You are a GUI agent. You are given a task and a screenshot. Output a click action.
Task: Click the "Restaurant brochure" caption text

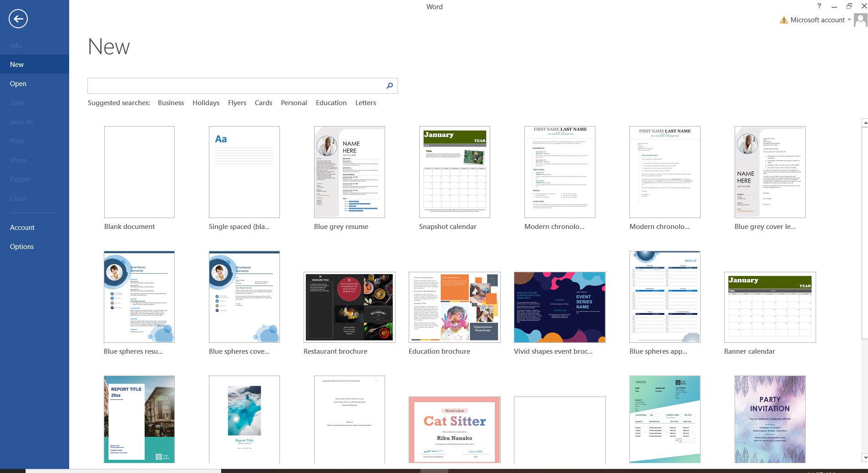(335, 351)
